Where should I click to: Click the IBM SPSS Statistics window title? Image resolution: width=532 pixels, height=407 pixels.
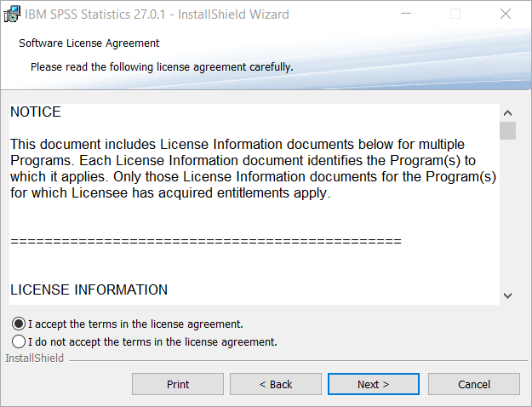coord(157,14)
